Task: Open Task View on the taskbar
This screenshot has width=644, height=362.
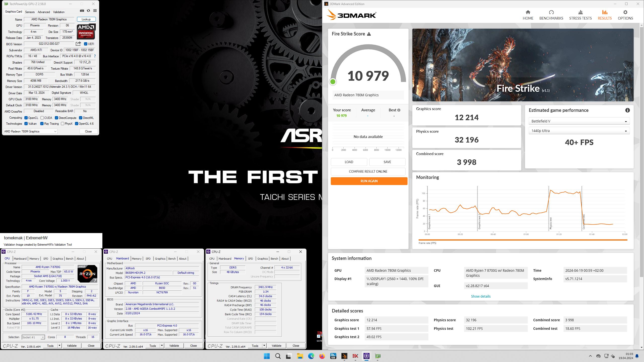Action: pyautogui.click(x=289, y=356)
